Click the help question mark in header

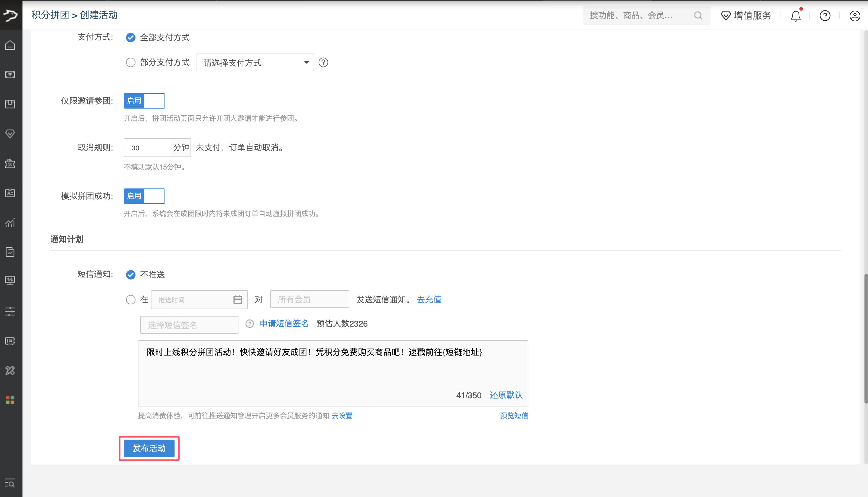(825, 16)
